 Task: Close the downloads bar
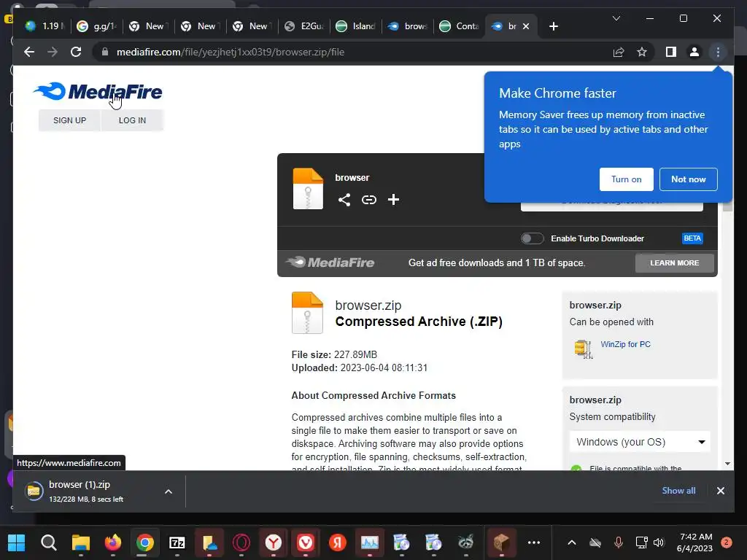point(721,491)
